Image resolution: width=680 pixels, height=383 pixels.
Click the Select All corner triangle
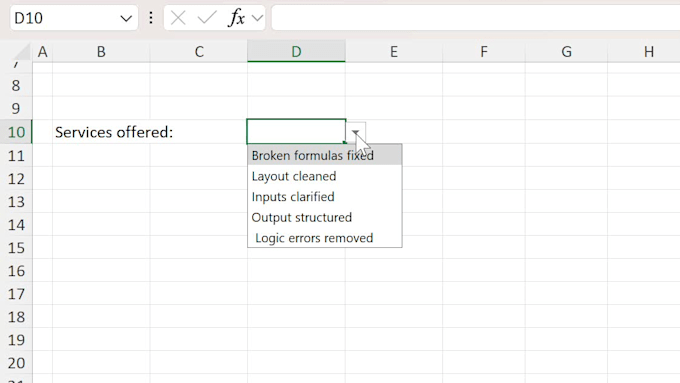pyautogui.click(x=22, y=52)
